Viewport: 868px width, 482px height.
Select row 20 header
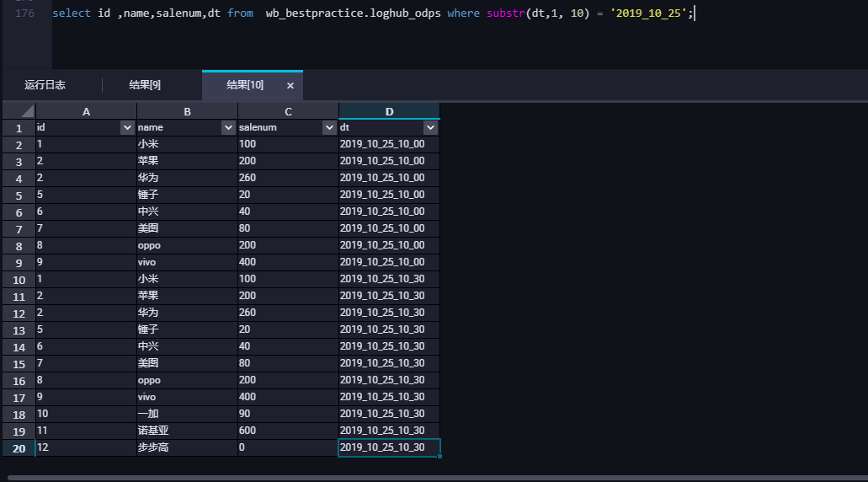tap(19, 448)
